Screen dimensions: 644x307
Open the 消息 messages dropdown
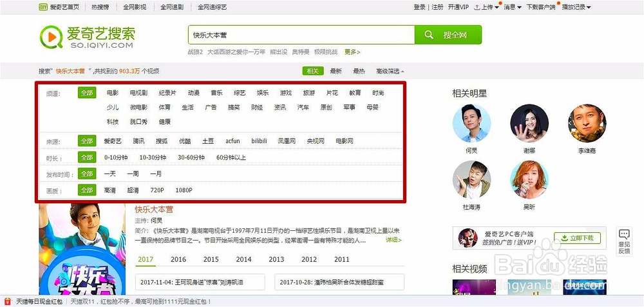(x=513, y=7)
